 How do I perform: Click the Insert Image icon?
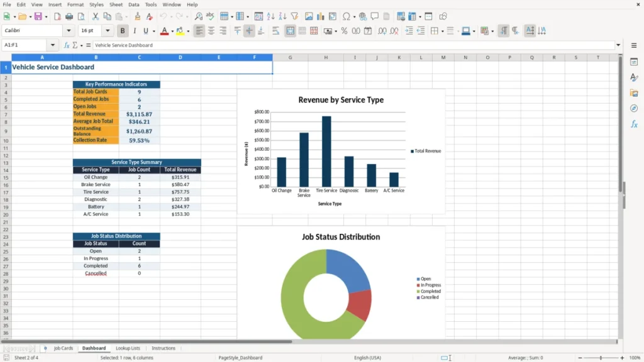[309, 16]
